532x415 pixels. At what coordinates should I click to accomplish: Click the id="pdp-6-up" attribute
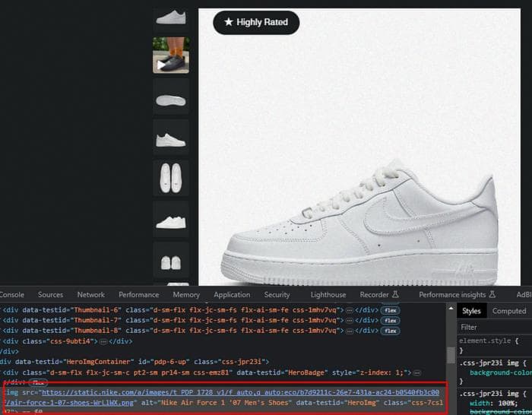pyautogui.click(x=165, y=362)
